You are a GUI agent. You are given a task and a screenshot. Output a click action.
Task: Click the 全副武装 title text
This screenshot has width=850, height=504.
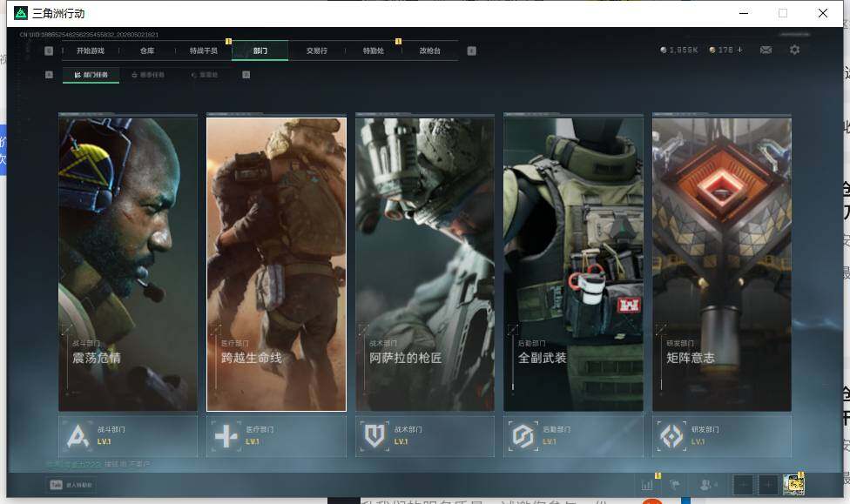click(542, 358)
